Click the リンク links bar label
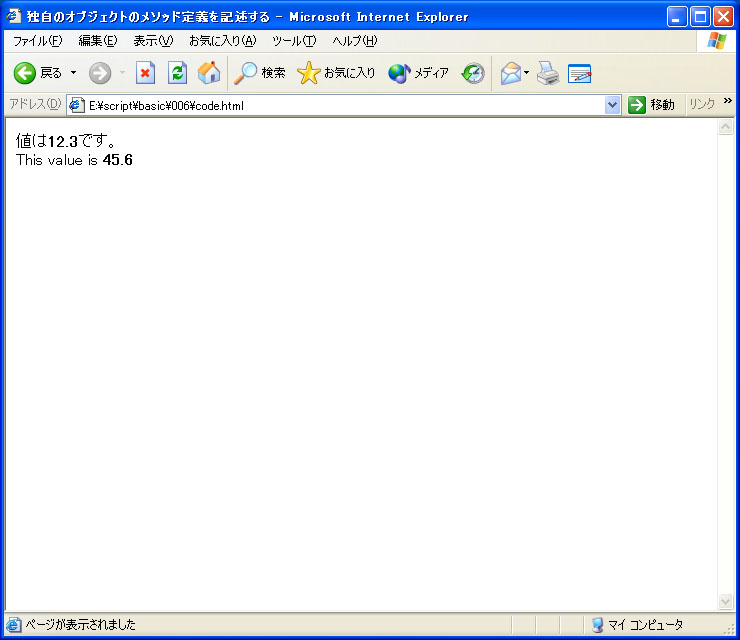The height and width of the screenshot is (640, 740). tap(702, 104)
